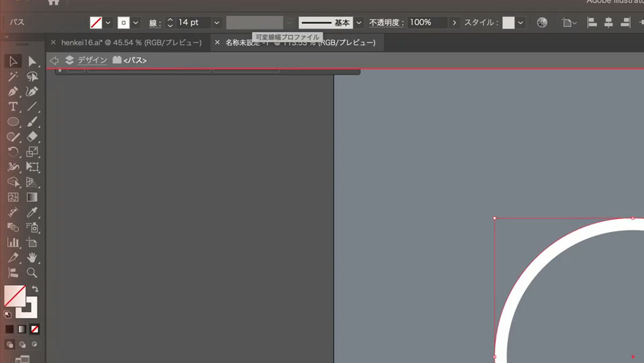Click the opacity 100% field
This screenshot has width=644, height=363.
428,23
